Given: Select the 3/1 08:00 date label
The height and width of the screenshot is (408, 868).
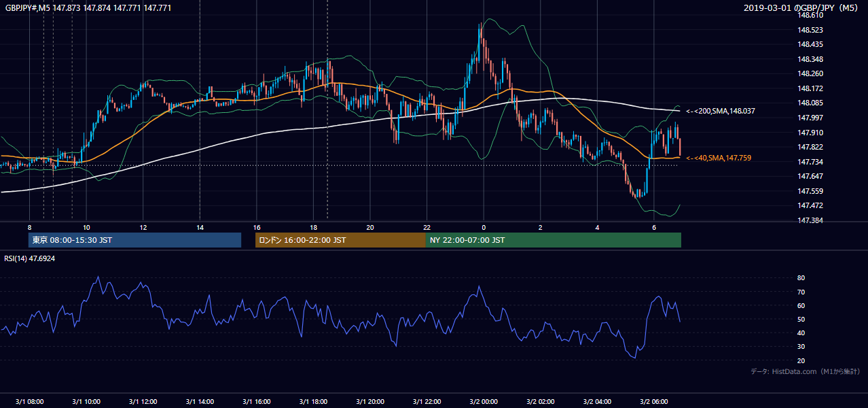Looking at the screenshot, I should click(29, 402).
